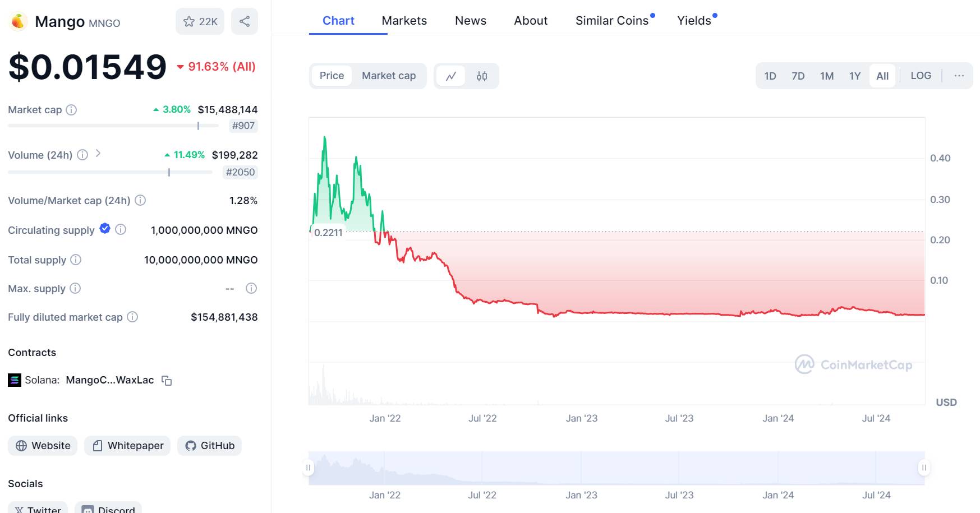Open the Twitter social link
Viewport: 980px width, 513px height.
tap(38, 507)
